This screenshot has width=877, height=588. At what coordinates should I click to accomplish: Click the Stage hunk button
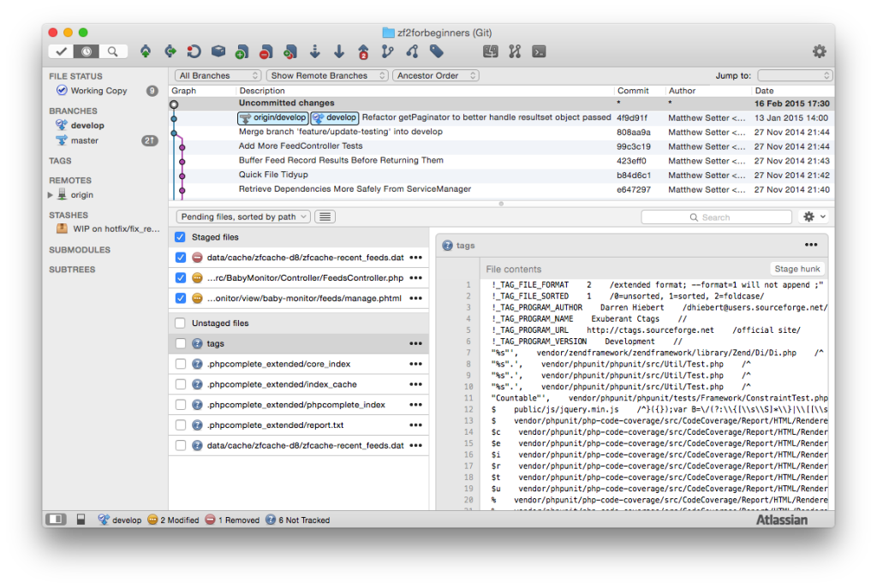pyautogui.click(x=797, y=269)
